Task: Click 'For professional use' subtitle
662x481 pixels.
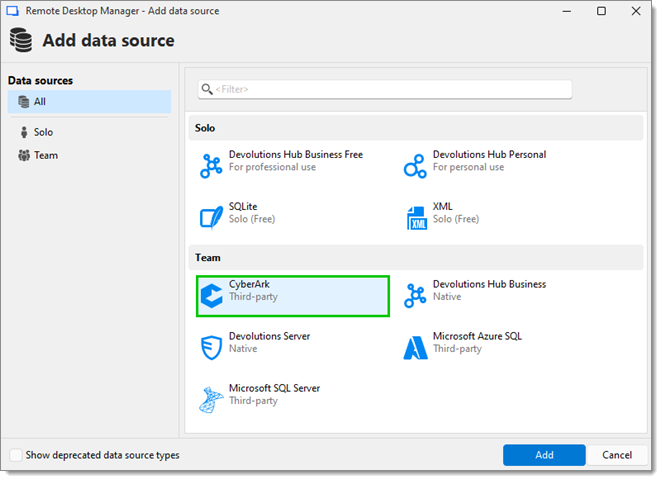Action: coord(272,167)
